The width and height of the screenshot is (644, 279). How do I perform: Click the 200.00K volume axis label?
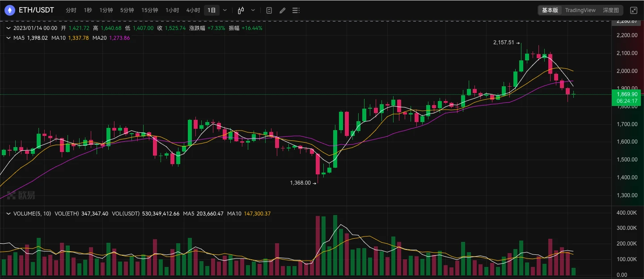pos(627,244)
